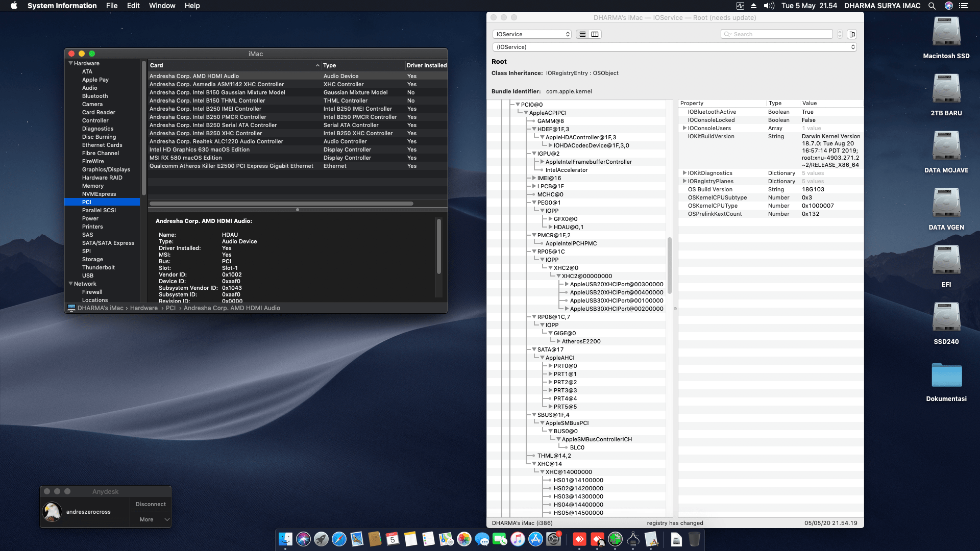Select MSI RX 580 macOS Edition row
The width and height of the screenshot is (980, 551).
[298, 158]
